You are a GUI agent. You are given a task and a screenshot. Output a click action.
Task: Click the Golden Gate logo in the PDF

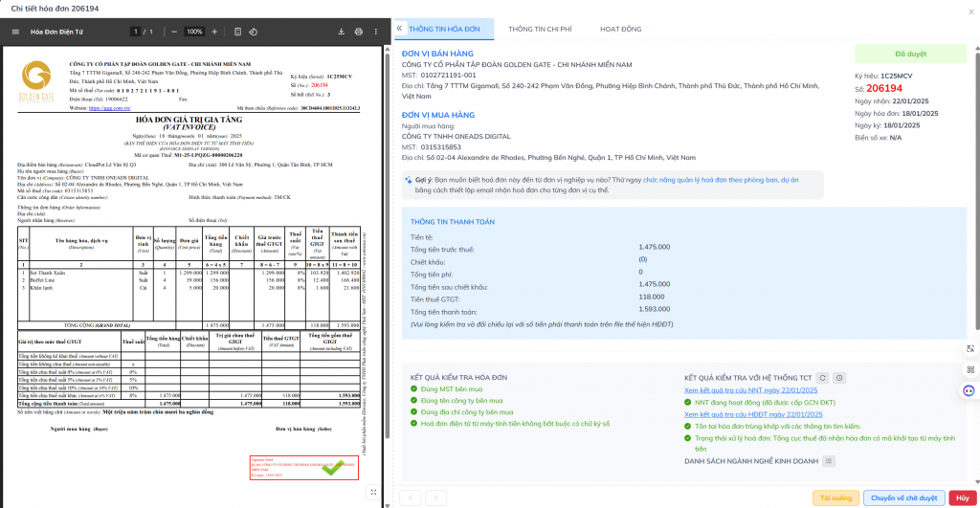36,82
